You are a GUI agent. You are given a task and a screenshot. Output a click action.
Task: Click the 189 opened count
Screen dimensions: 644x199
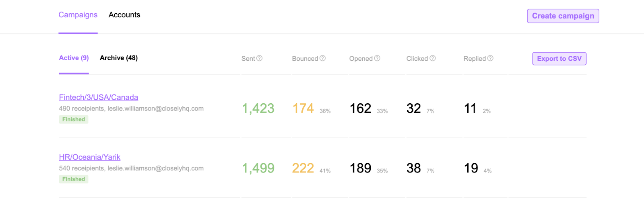pos(361,168)
